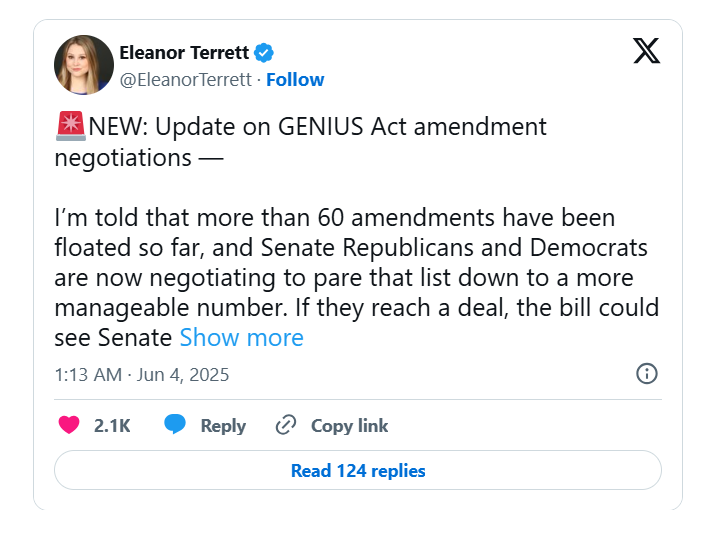Follow @EleanorTerrett
Screen dimensions: 719x540
(295, 80)
